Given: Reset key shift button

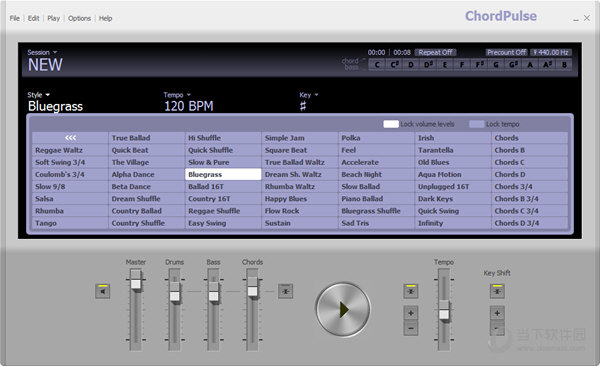Looking at the screenshot, I should click(497, 291).
